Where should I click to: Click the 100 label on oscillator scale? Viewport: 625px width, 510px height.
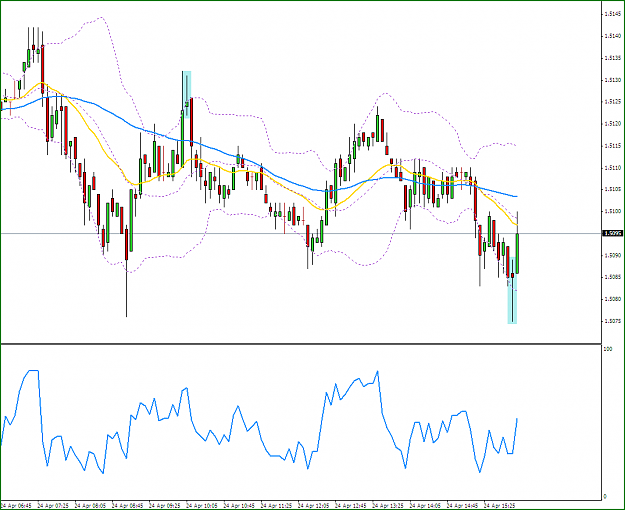608,349
